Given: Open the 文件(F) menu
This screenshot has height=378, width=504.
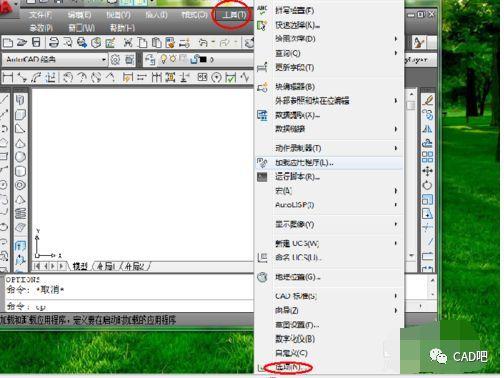Looking at the screenshot, I should coord(40,15).
